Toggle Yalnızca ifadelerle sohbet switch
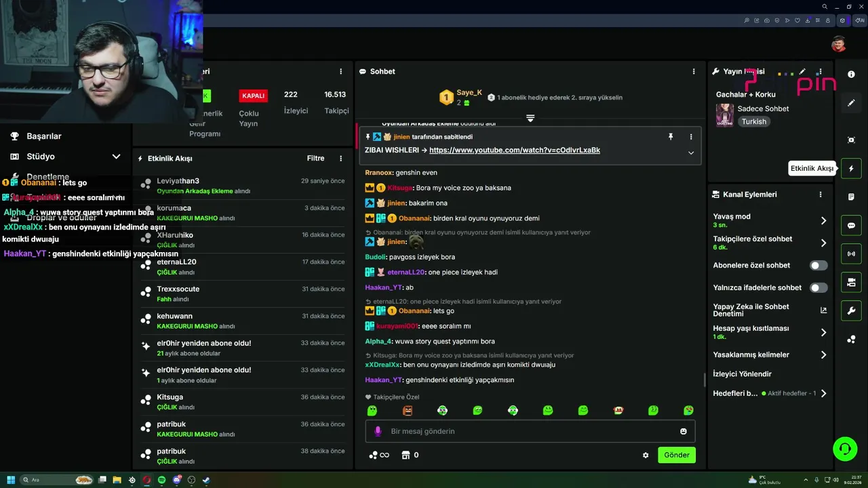Image resolution: width=868 pixels, height=488 pixels. point(818,288)
